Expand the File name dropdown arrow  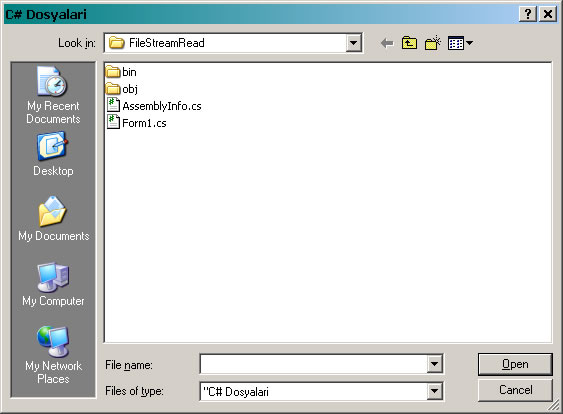coord(434,364)
